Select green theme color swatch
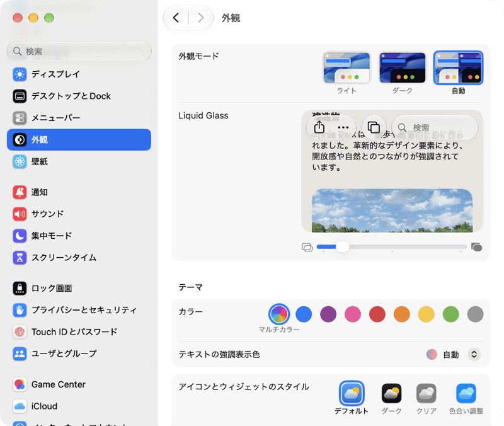Screen dimensions: 504x426 (450, 314)
